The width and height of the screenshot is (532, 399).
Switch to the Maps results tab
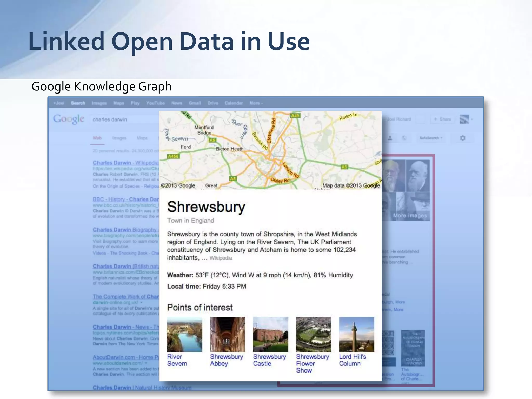click(142, 138)
